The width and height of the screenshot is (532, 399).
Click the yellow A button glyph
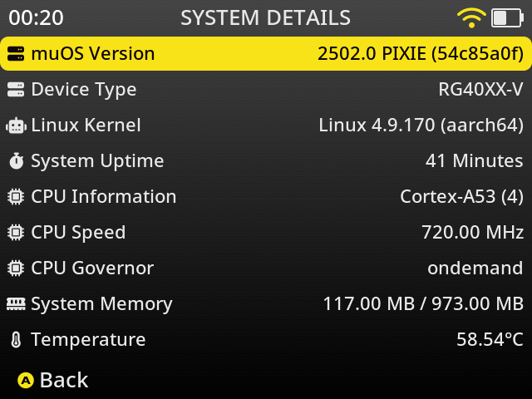click(x=26, y=381)
